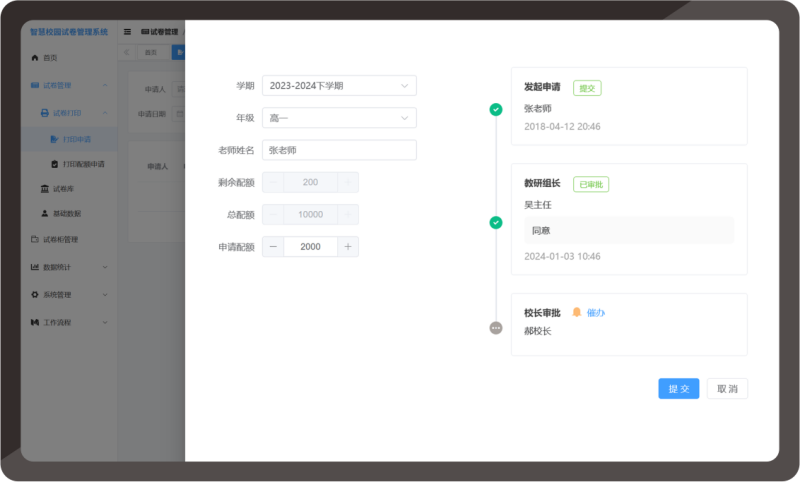Click the home icon beside 首页
800x482 pixels.
[35, 58]
